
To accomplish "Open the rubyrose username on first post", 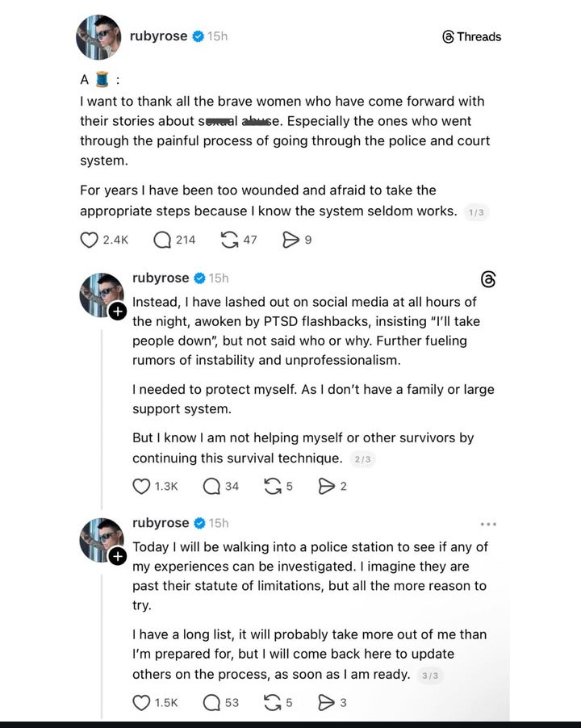I will [158, 36].
